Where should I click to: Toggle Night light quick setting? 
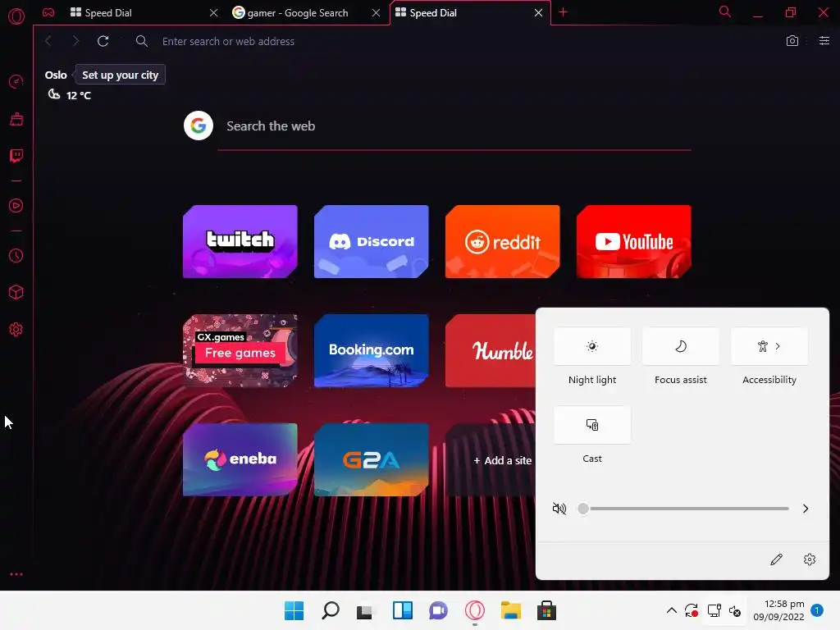pos(592,346)
